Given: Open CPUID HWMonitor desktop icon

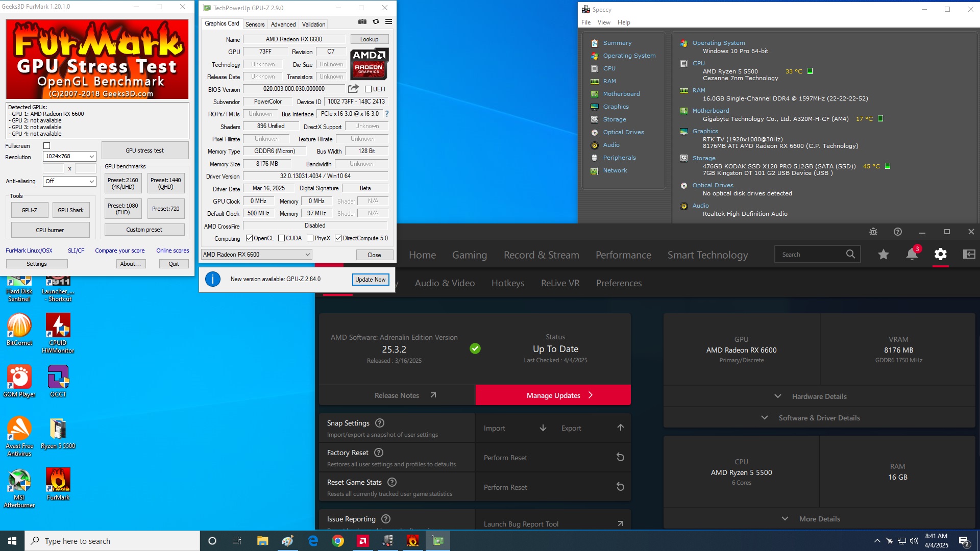Looking at the screenshot, I should click(58, 333).
